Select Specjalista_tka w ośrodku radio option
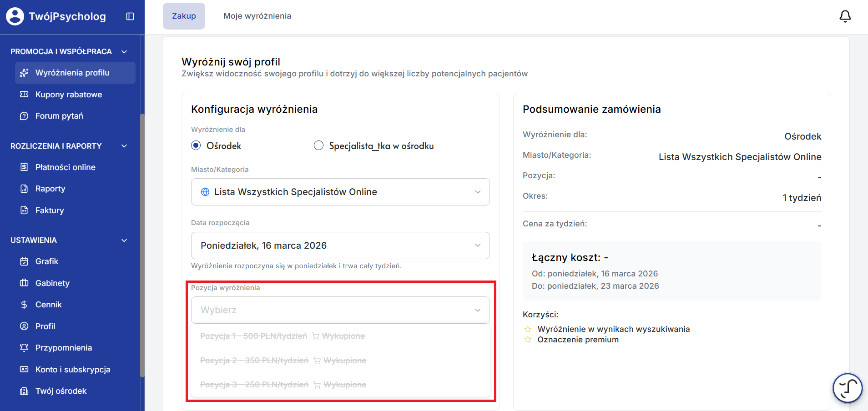Screen dimensions: 868x411 point(319,145)
